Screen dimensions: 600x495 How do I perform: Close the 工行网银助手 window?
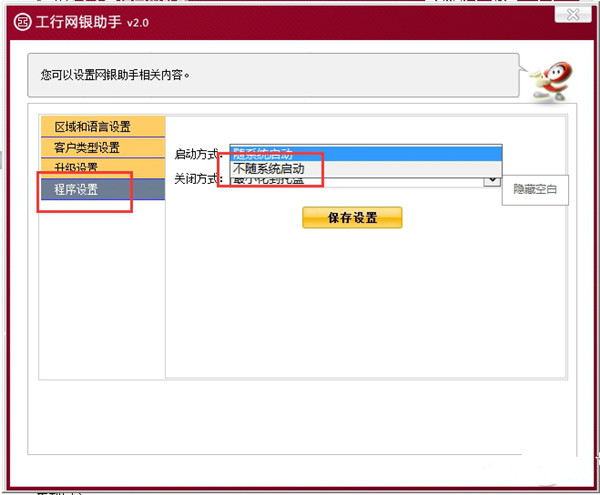[572, 14]
